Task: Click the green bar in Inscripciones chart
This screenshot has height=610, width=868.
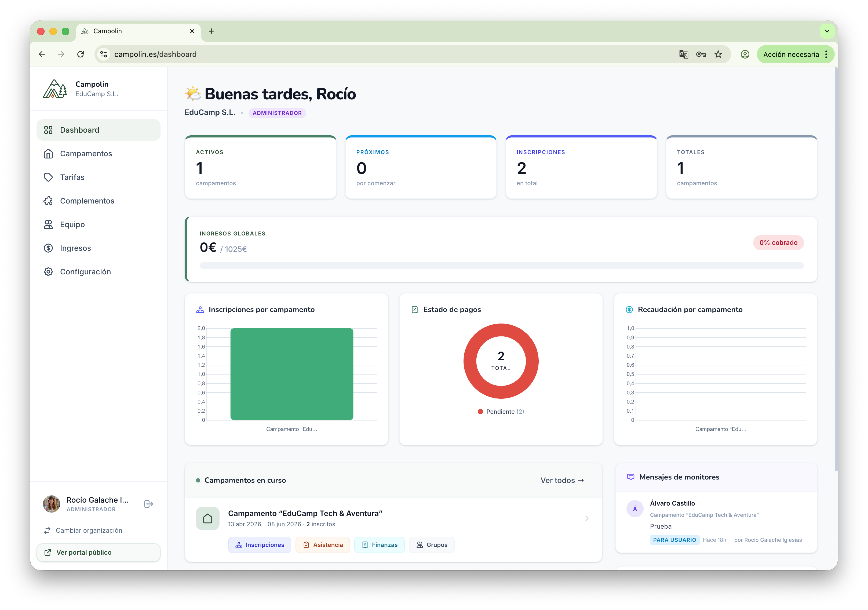Action: 292,374
